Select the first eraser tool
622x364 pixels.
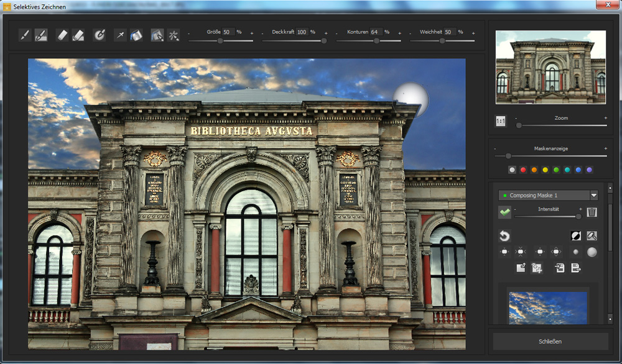(x=62, y=35)
